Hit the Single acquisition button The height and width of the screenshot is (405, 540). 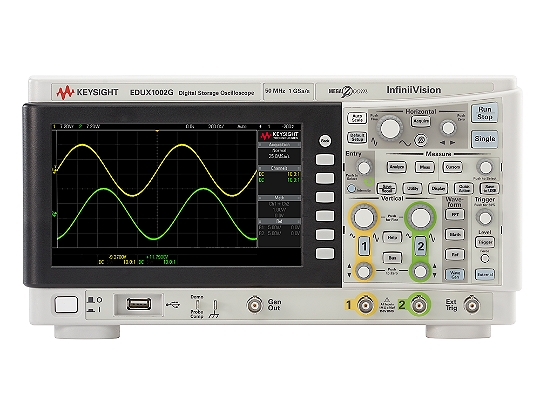click(484, 139)
